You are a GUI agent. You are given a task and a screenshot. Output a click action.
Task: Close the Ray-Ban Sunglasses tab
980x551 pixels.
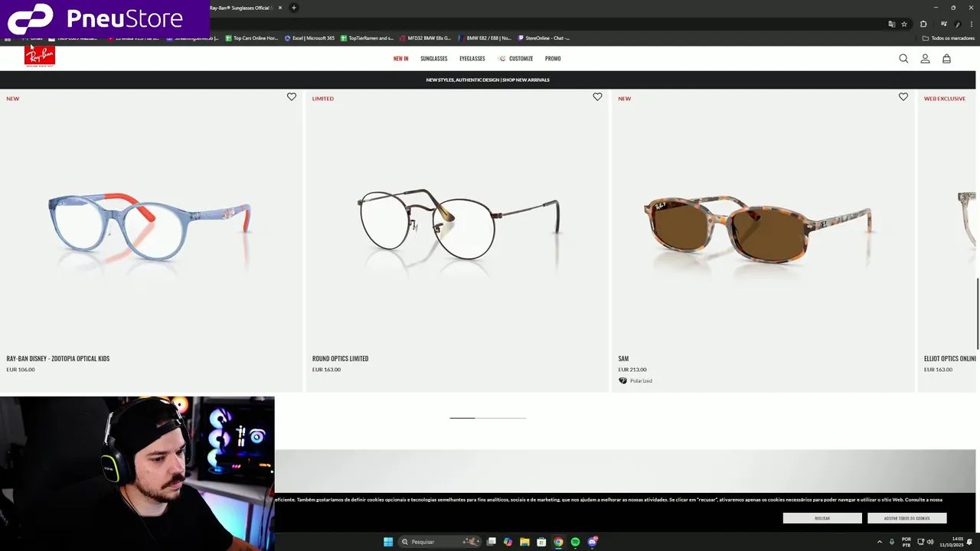pos(280,8)
